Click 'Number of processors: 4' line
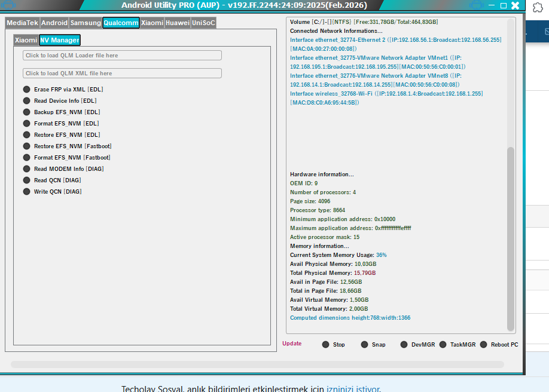The height and width of the screenshot is (392, 549). (x=323, y=192)
